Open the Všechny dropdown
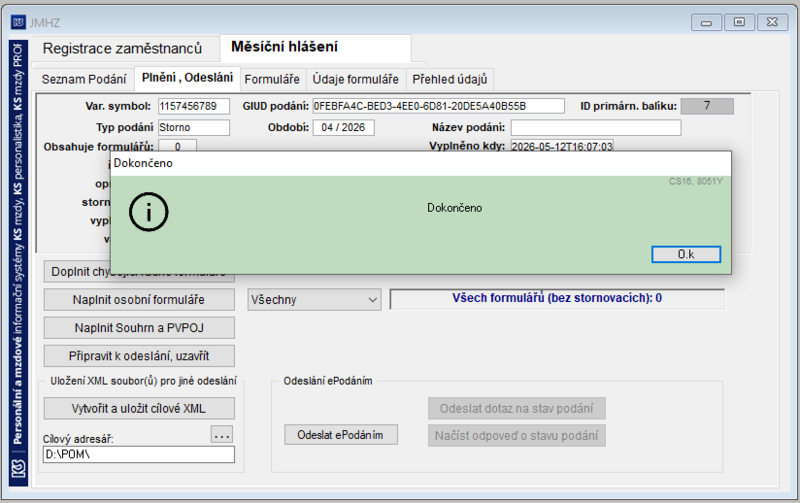The height and width of the screenshot is (503, 800). 314,299
